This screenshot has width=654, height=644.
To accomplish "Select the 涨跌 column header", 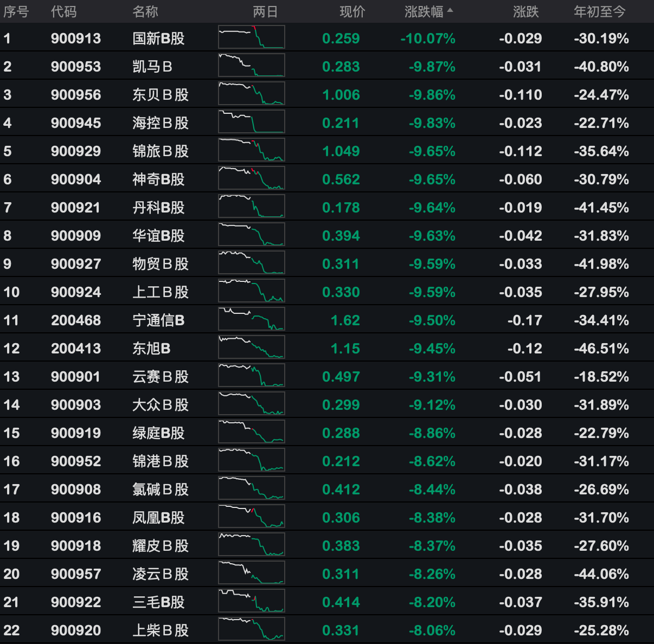I will tap(525, 11).
